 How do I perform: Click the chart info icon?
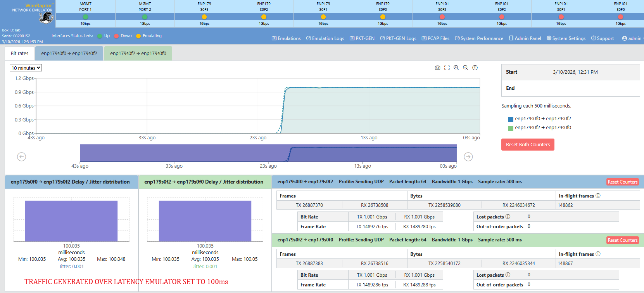tap(475, 68)
